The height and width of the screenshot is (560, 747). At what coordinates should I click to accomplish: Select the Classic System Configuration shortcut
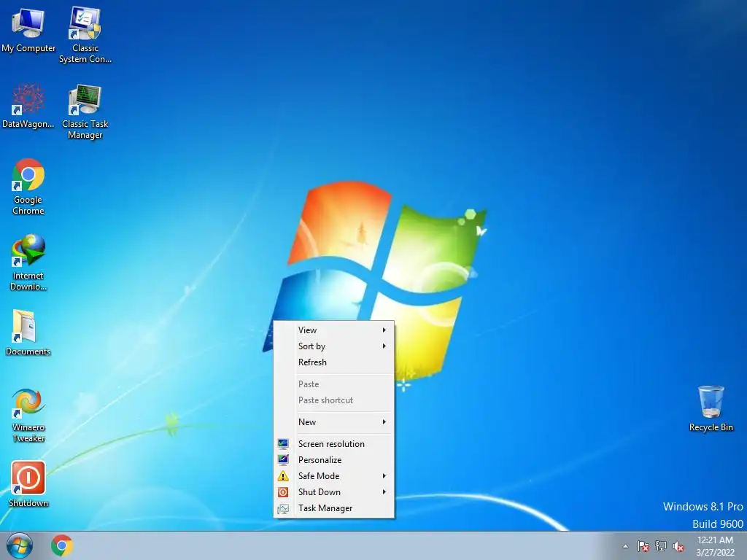(85, 35)
